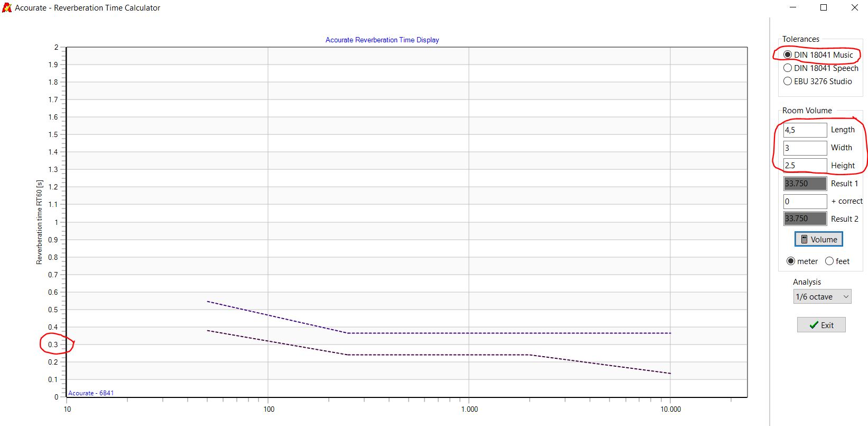This screenshot has width=868, height=426.
Task: Click the '0.3' value on RT60 axis
Action: (x=53, y=345)
